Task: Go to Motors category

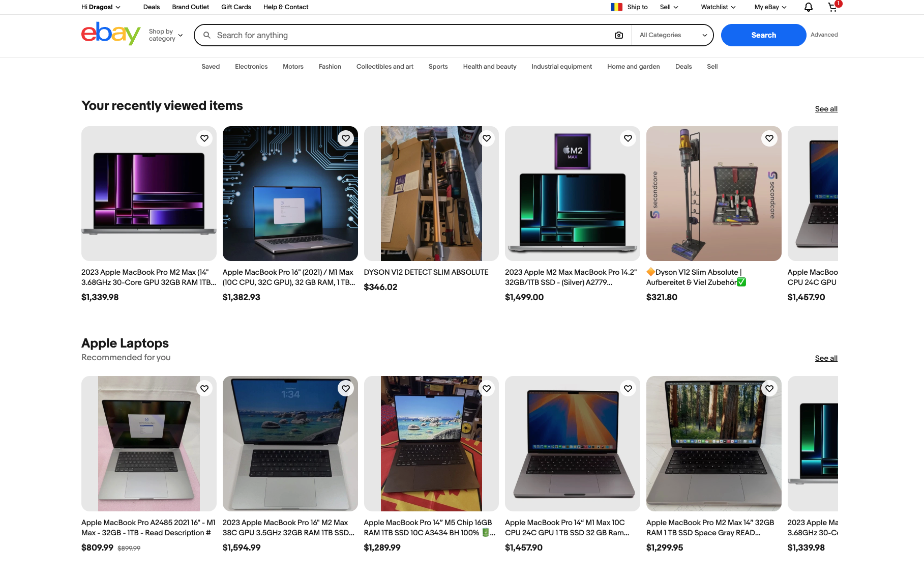Action: (x=293, y=67)
